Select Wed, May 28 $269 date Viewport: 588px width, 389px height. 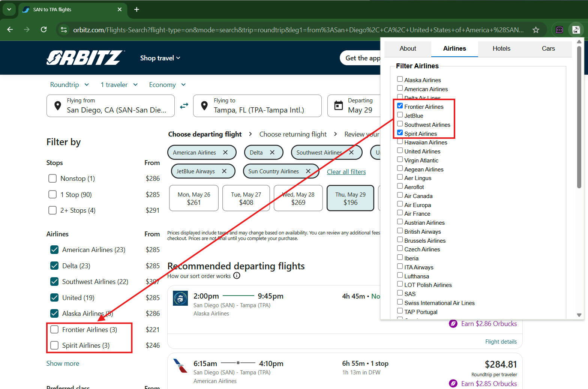click(298, 198)
